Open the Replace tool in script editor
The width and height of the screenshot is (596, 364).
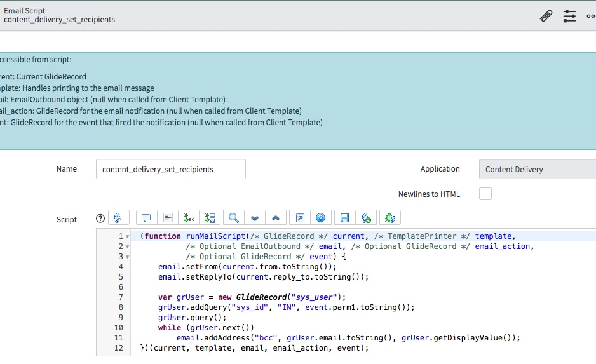tap(189, 218)
